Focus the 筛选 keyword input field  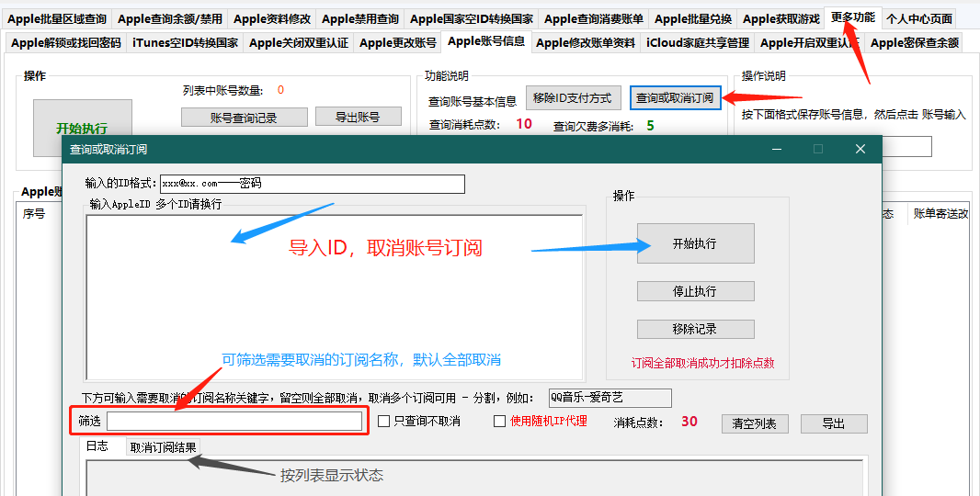pos(234,422)
